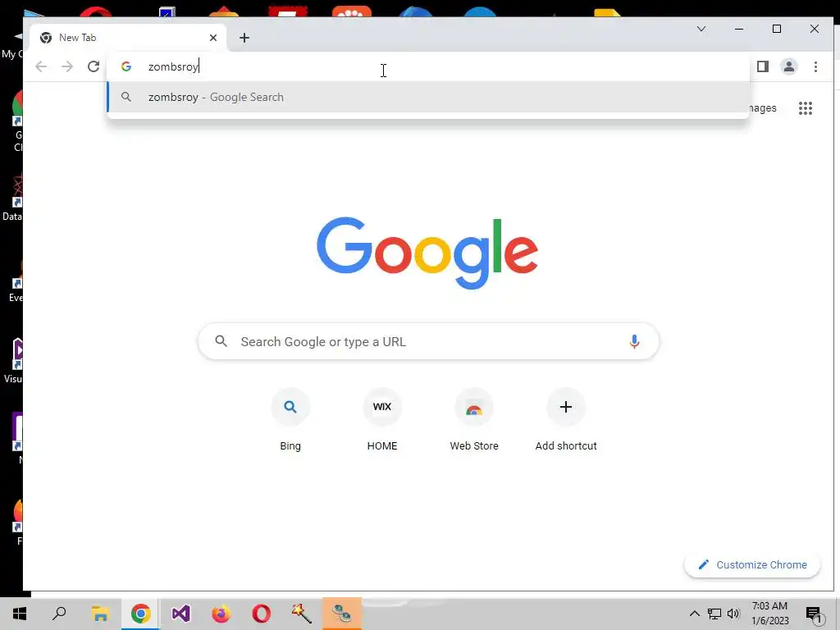Select the New Tab tab
840x630 pixels.
[129, 38]
